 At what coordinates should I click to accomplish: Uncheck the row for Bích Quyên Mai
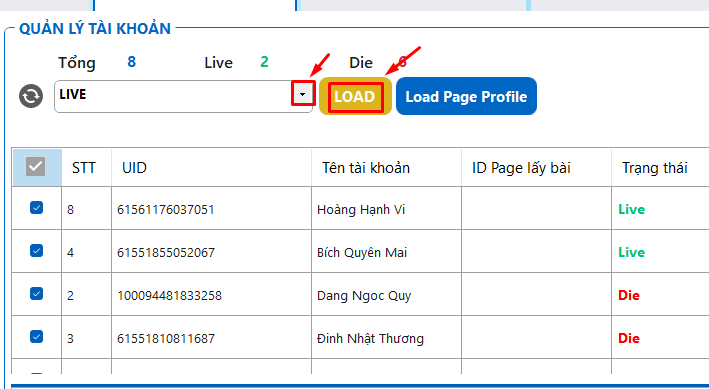pos(37,251)
